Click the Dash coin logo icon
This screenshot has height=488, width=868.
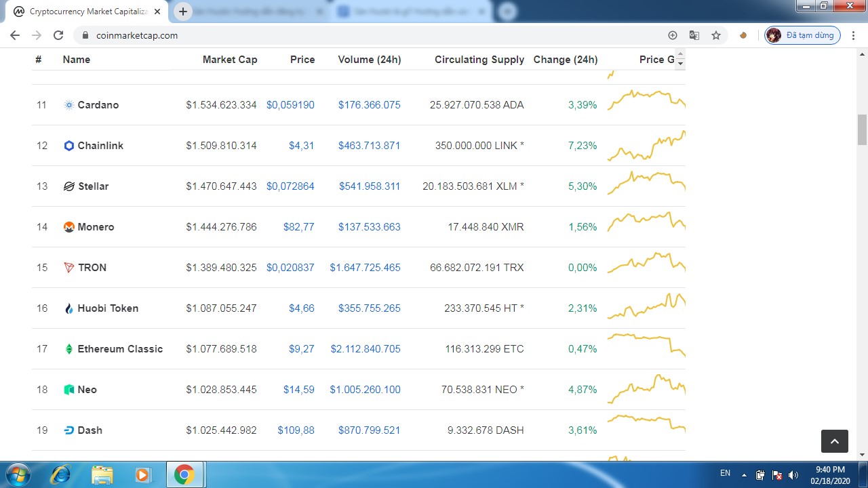point(68,430)
